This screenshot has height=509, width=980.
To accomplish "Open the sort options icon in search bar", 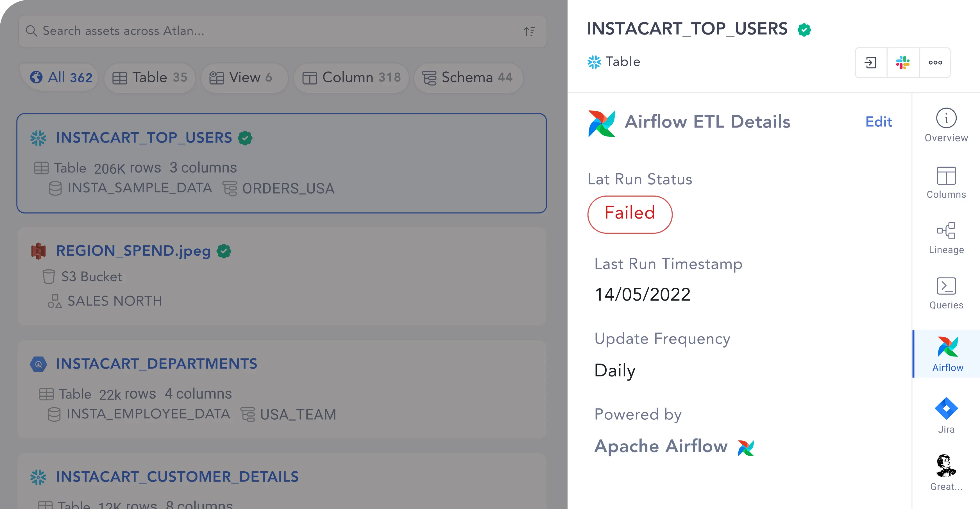I will pyautogui.click(x=529, y=31).
